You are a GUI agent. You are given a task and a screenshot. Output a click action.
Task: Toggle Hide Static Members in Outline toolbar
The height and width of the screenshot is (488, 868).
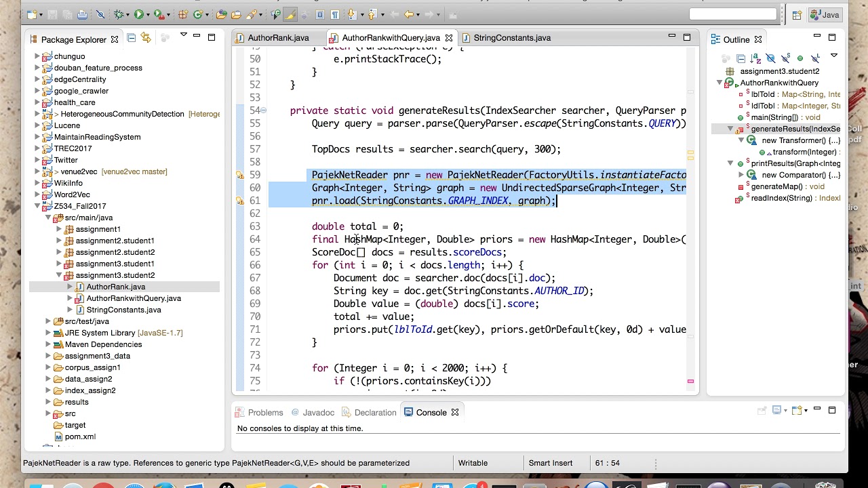tap(786, 59)
